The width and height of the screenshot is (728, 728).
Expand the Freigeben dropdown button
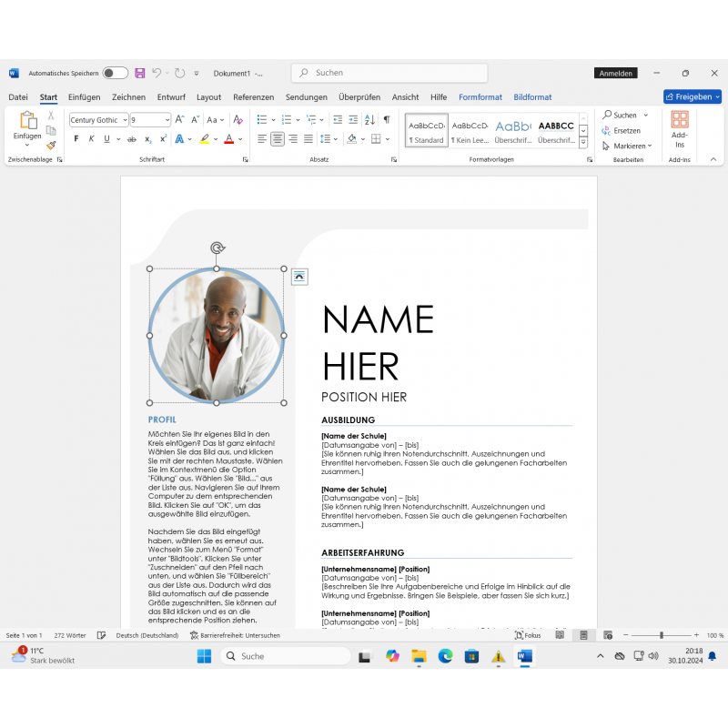click(x=717, y=96)
